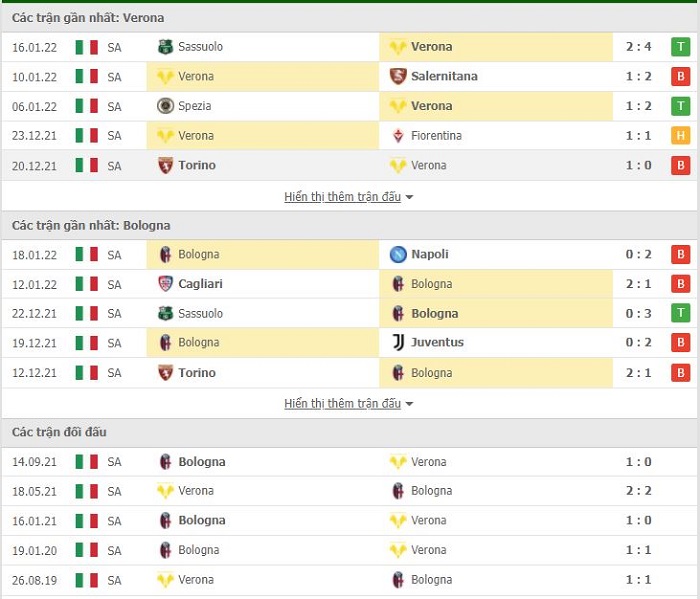700x599 pixels.
Task: Click the Sassuolo crest in the 16.01.22 match
Action: click(x=165, y=47)
